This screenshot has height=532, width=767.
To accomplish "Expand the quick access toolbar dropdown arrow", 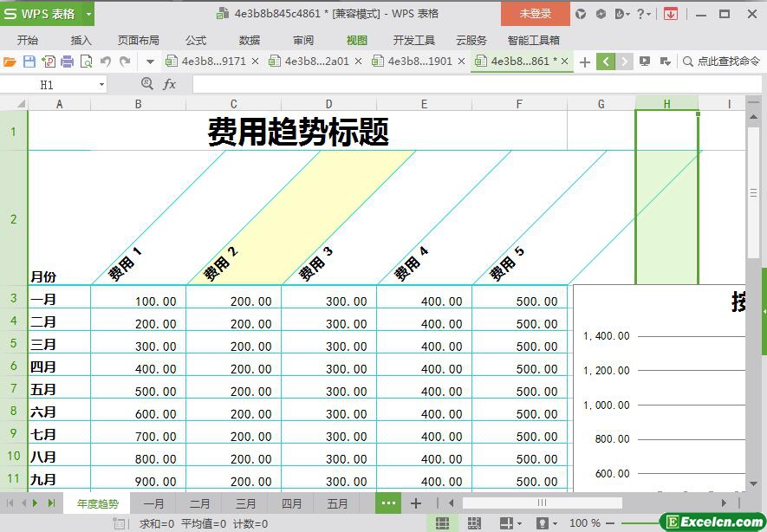I will [150, 62].
